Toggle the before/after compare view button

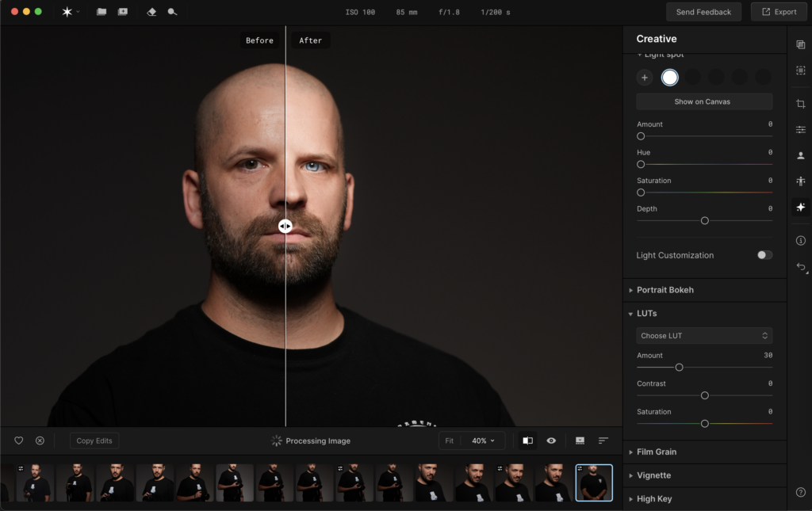point(527,440)
